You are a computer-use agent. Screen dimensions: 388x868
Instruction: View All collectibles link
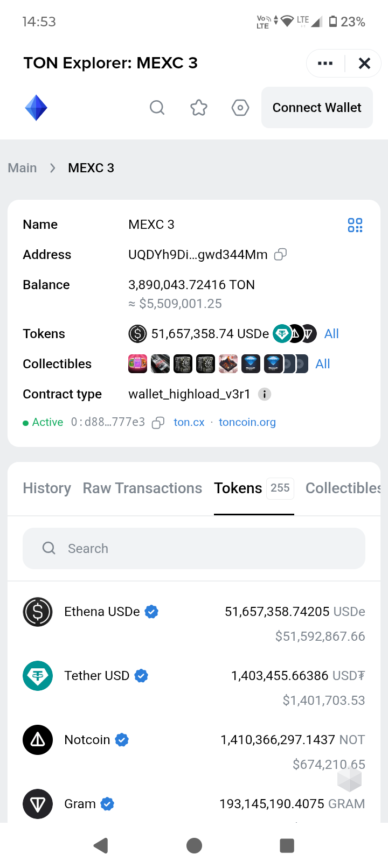pos(323,364)
